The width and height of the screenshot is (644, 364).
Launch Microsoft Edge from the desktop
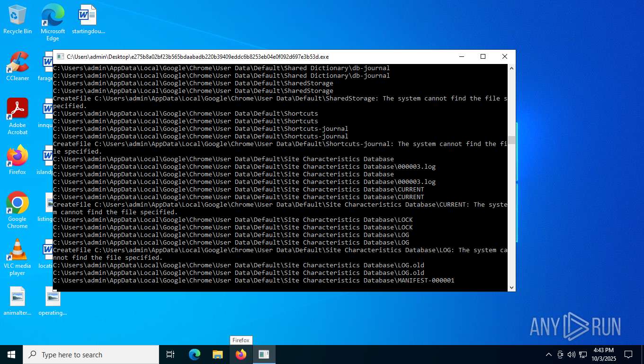point(53,22)
